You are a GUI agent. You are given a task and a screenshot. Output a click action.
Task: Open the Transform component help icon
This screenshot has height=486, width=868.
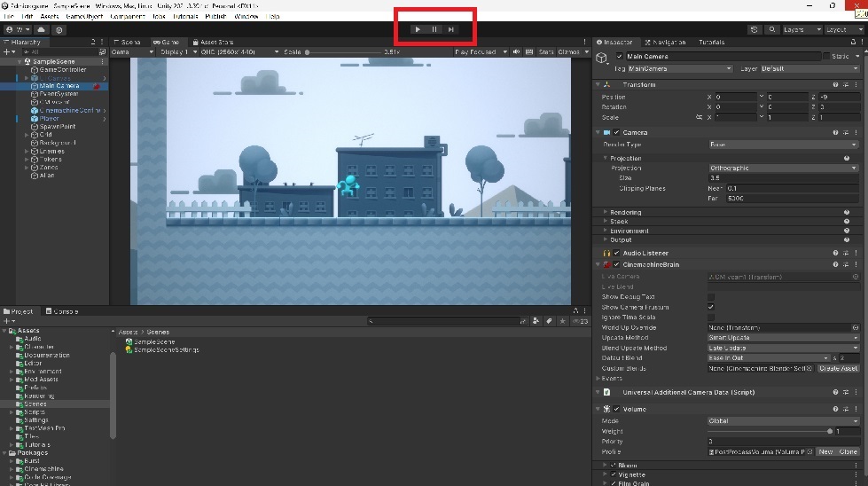point(835,84)
